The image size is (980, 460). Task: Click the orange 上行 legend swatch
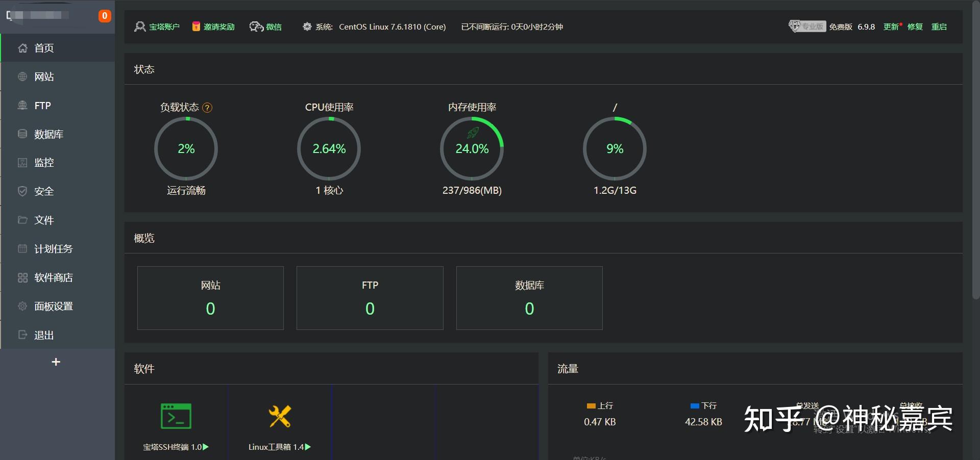591,406
